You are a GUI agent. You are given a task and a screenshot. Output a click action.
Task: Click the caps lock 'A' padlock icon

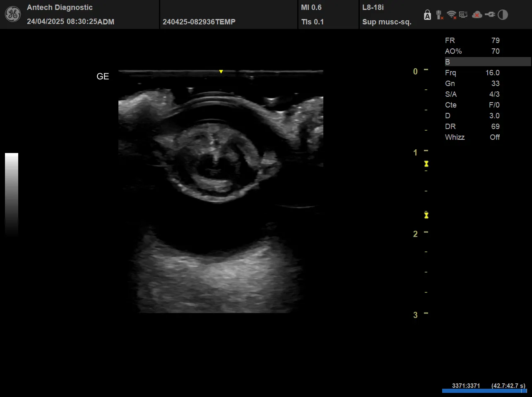[427, 15]
